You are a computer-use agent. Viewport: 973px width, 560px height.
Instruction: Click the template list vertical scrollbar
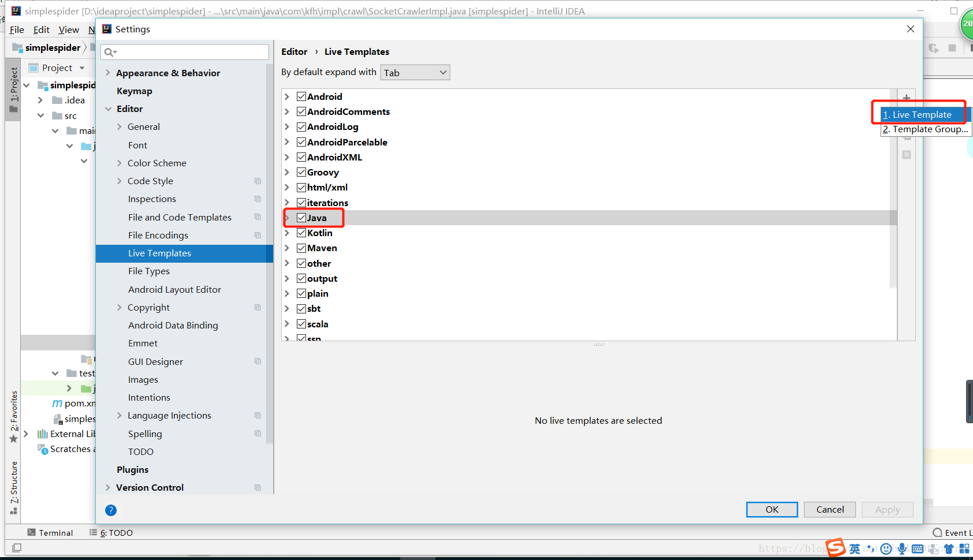[x=893, y=189]
